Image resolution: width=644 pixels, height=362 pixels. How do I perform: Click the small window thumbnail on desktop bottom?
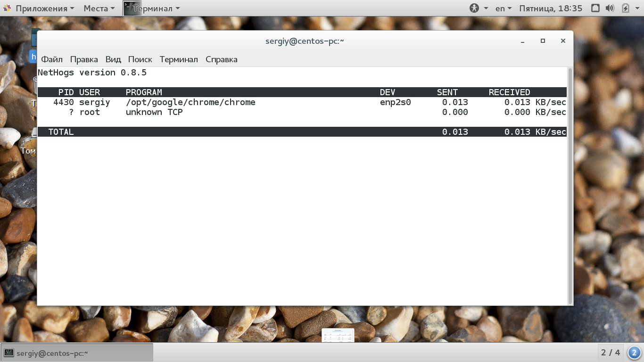[338, 336]
